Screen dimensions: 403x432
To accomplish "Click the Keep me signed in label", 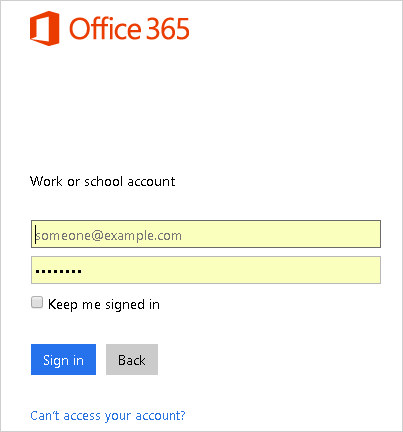I will [104, 304].
